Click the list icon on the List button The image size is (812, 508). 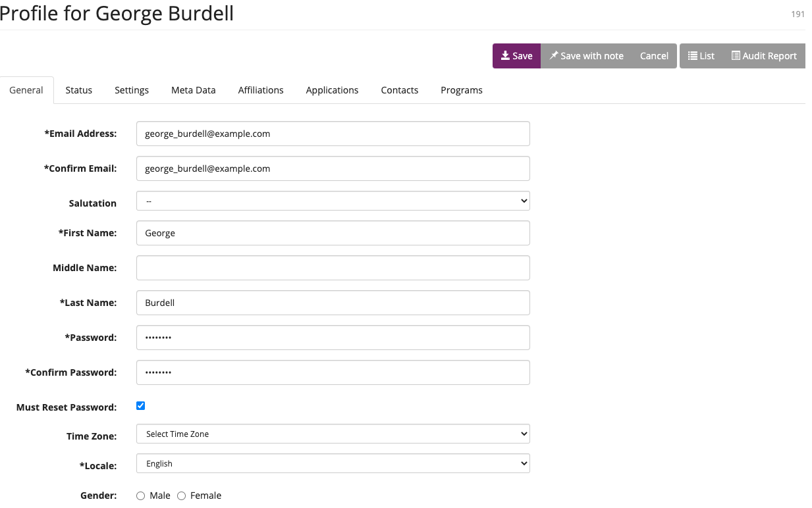pos(693,56)
